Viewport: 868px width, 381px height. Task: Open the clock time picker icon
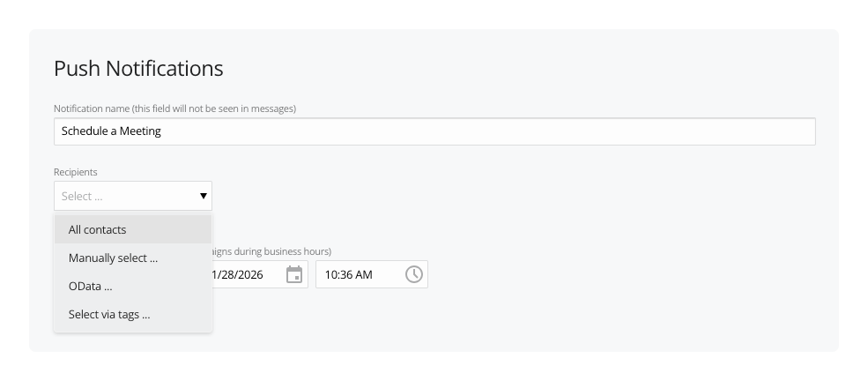413,274
